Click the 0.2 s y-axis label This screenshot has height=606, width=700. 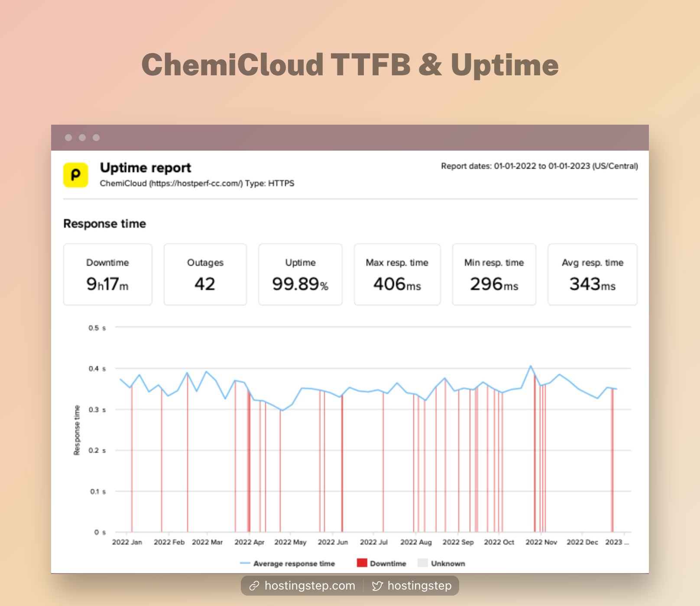click(97, 451)
